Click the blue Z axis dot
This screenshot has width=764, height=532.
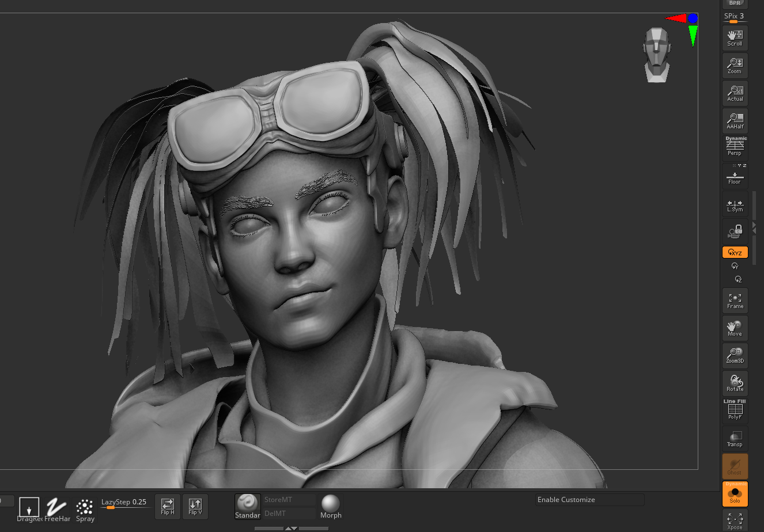point(693,18)
